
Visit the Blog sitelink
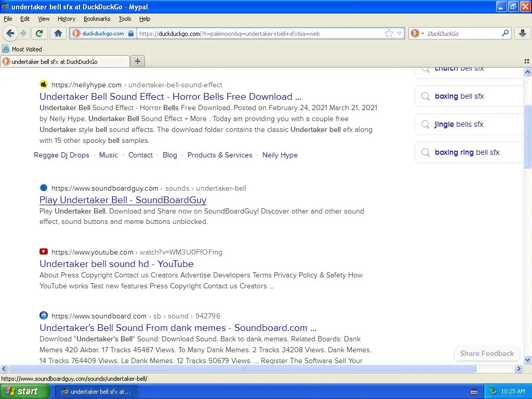(x=170, y=155)
